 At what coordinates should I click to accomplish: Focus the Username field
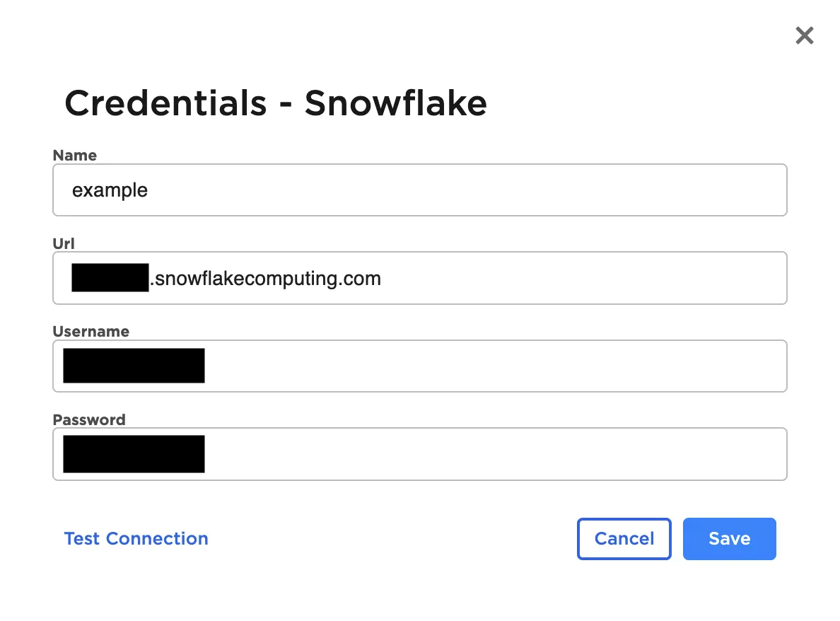click(419, 366)
